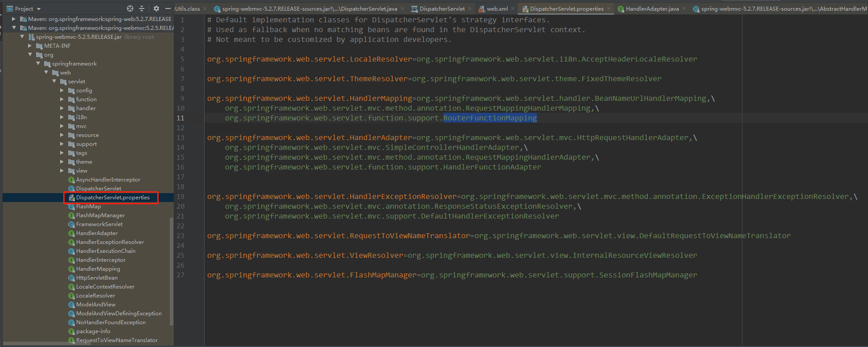Select package-info in the tree
868x347 pixels.
[x=93, y=331]
